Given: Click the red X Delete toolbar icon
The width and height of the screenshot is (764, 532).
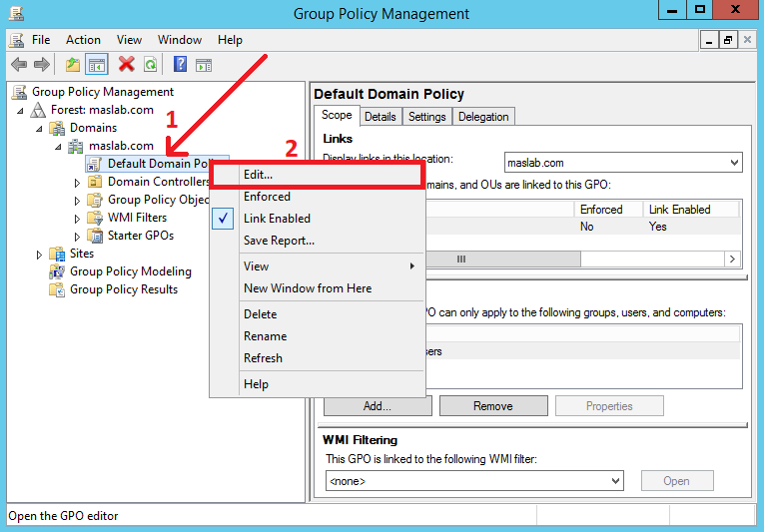Looking at the screenshot, I should pos(126,65).
